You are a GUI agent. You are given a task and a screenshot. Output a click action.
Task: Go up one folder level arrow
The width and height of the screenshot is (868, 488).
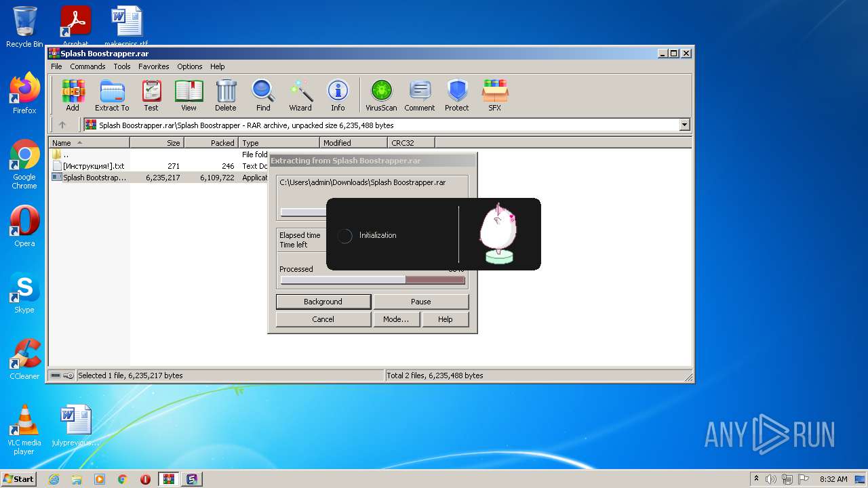[x=62, y=125]
